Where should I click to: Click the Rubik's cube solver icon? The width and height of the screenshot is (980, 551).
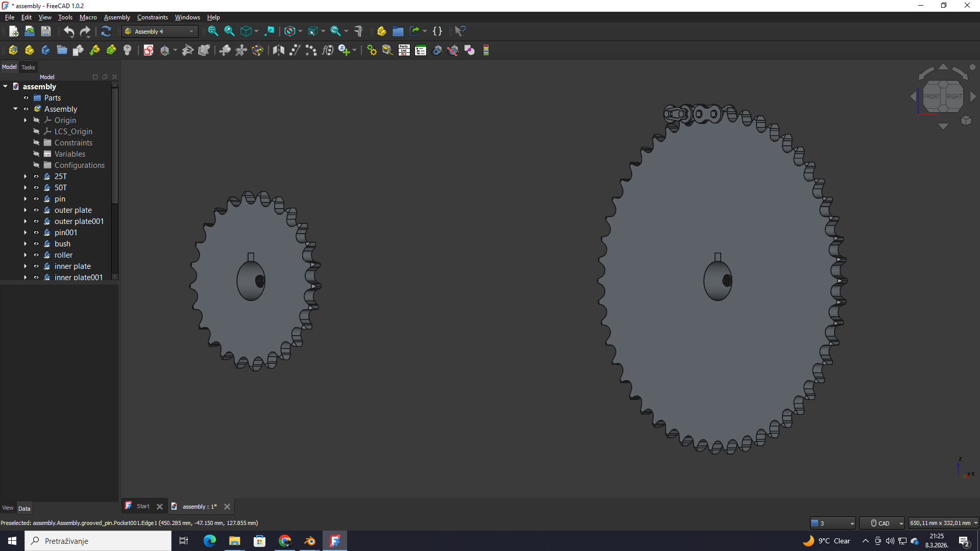(x=258, y=50)
